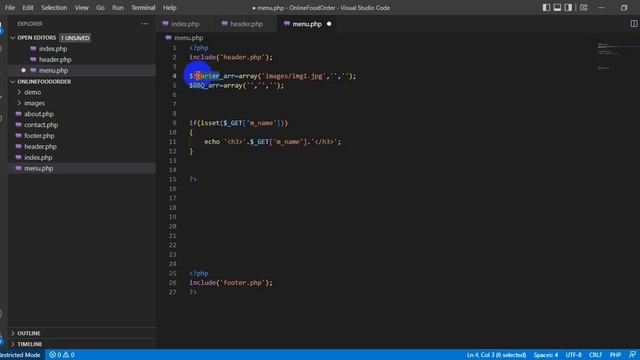Image resolution: width=640 pixels, height=360 pixels.
Task: Toggle bottom panel layout icon
Action: 557,8
